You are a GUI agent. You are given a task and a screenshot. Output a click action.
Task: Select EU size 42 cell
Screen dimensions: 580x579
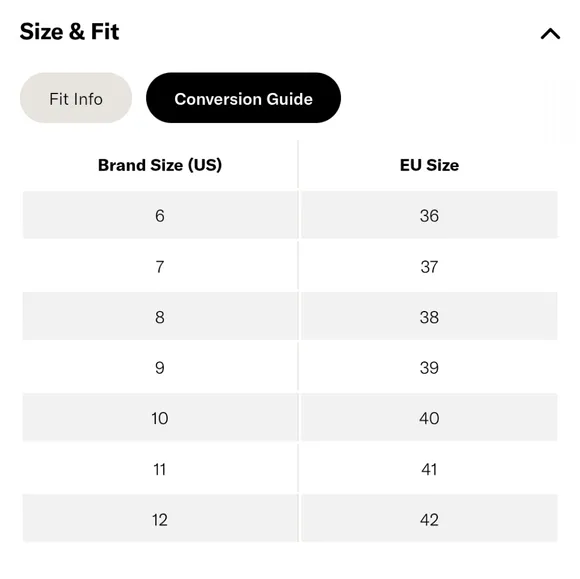pos(429,518)
